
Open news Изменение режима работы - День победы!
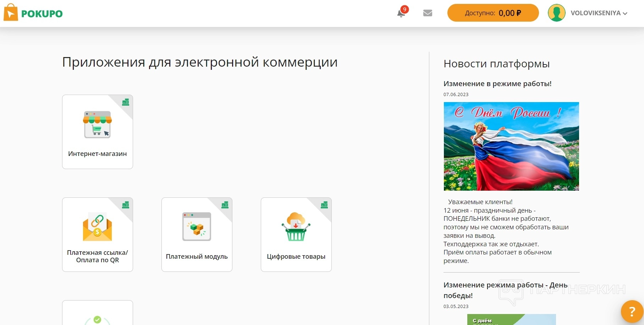click(506, 290)
